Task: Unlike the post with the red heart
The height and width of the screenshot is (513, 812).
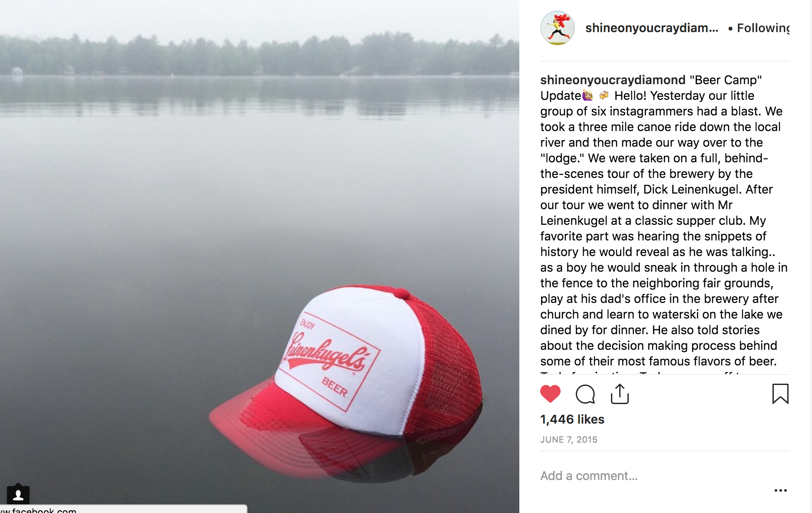Action: (550, 394)
